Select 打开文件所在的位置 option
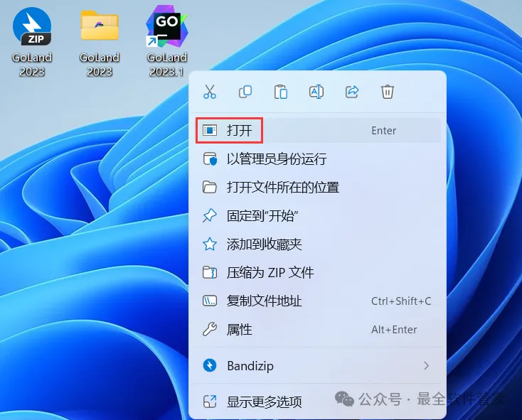The width and height of the screenshot is (522, 420). (x=318, y=187)
